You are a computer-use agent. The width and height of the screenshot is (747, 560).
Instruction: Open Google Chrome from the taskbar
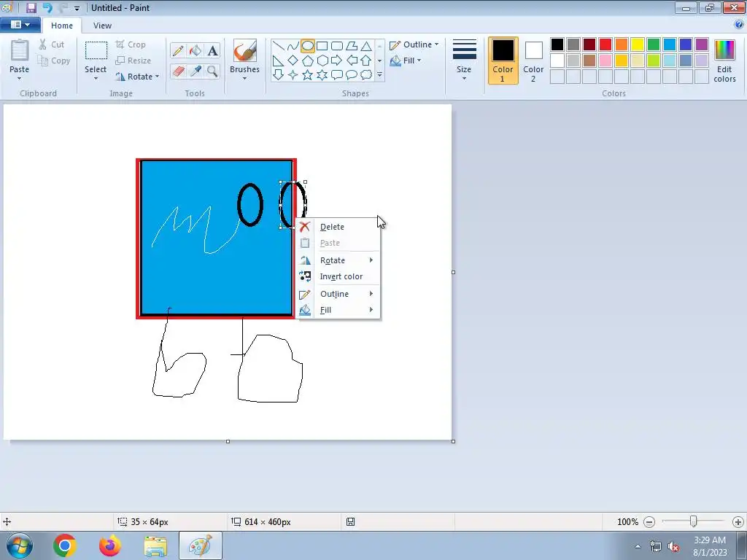(x=64, y=545)
